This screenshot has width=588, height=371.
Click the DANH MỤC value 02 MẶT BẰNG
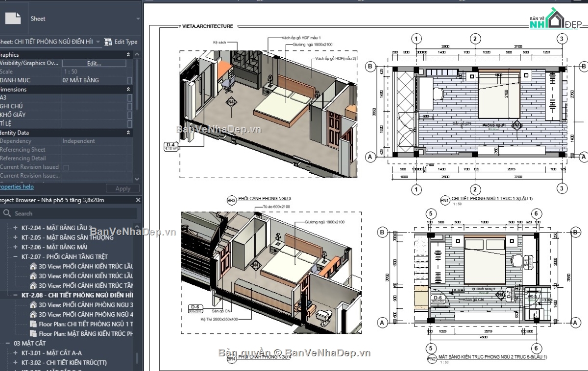81,80
